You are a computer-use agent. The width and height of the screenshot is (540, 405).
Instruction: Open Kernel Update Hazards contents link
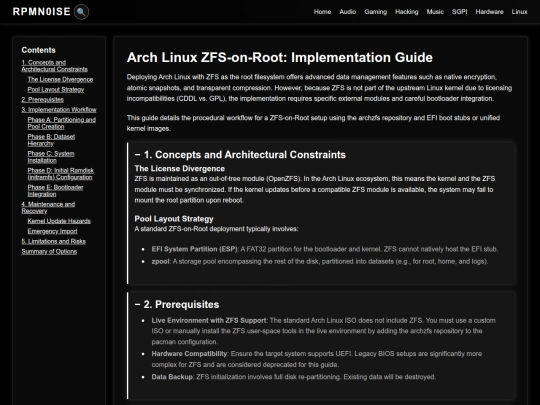coord(59,221)
